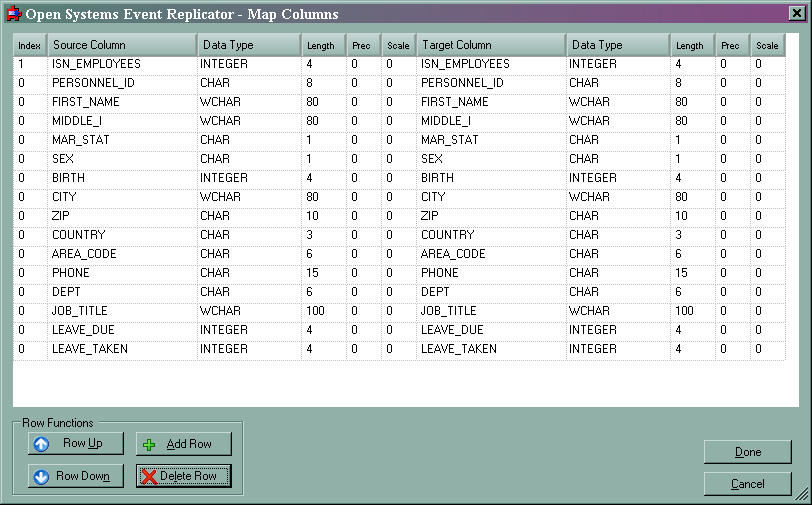
Task: Click target column AREA_CODE cell
Action: 491,254
